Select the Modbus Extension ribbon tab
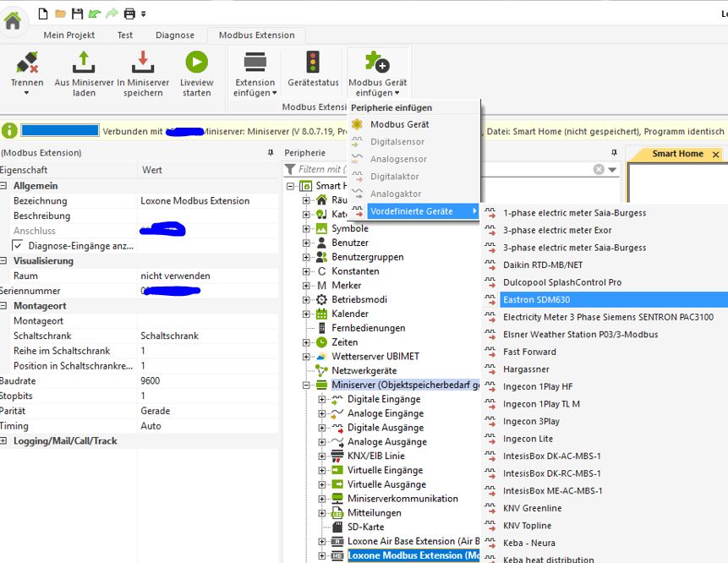Viewport: 728px width, 563px height. click(x=256, y=35)
